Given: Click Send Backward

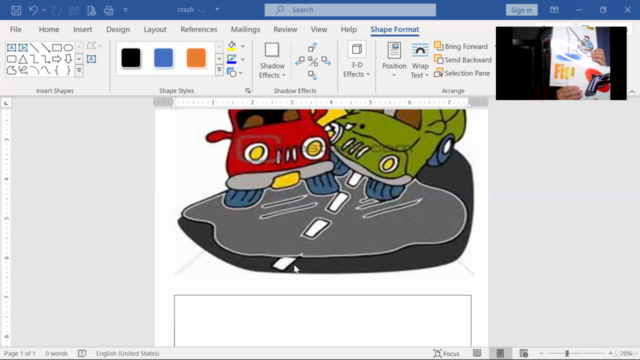Looking at the screenshot, I should 463,60.
